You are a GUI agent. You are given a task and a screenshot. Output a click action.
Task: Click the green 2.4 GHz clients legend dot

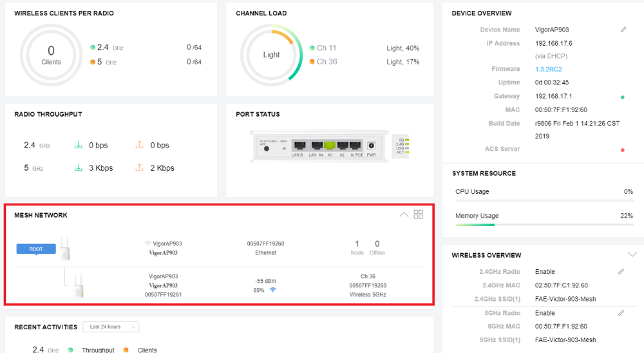coord(93,48)
